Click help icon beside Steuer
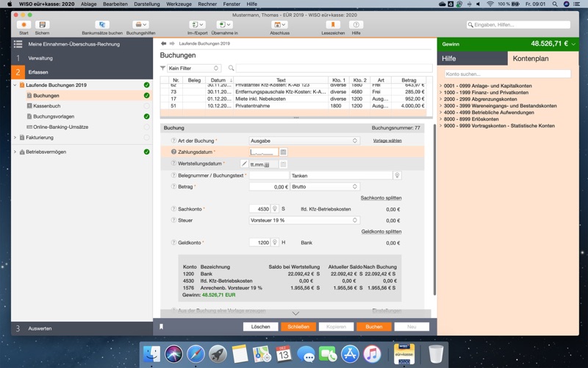The image size is (588, 368). [x=173, y=220]
